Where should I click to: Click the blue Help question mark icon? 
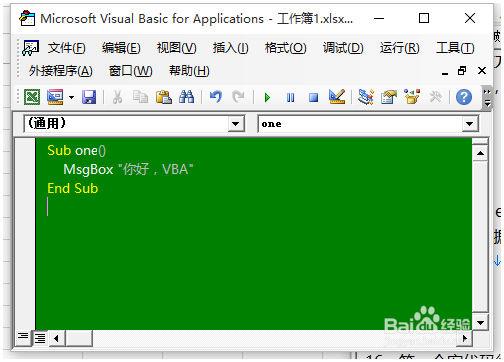pyautogui.click(x=464, y=97)
